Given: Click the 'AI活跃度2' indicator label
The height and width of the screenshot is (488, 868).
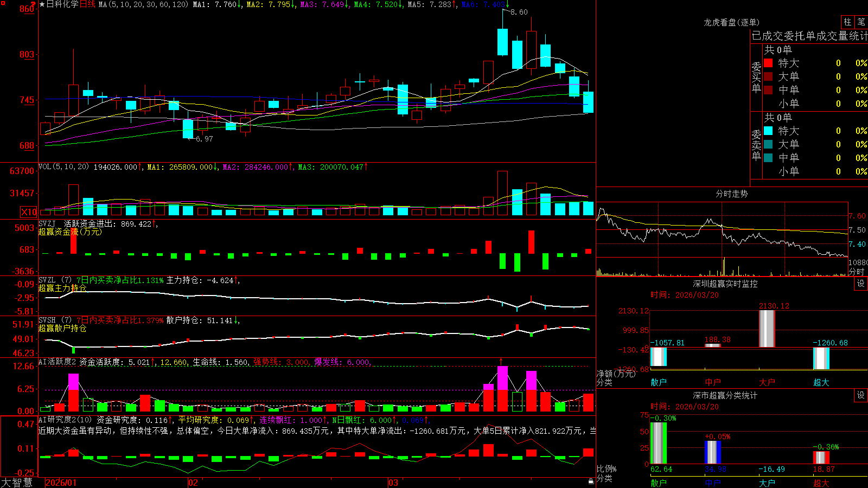Looking at the screenshot, I should [57, 362].
